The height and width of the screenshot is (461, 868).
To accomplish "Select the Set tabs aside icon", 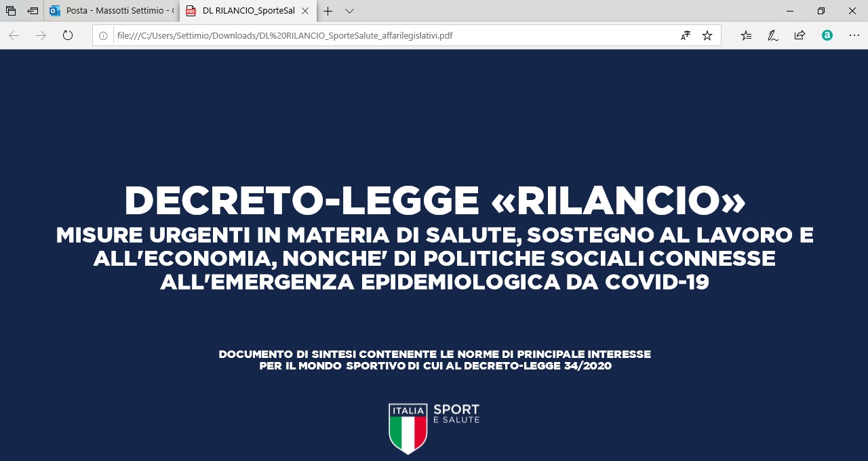I will 33,11.
